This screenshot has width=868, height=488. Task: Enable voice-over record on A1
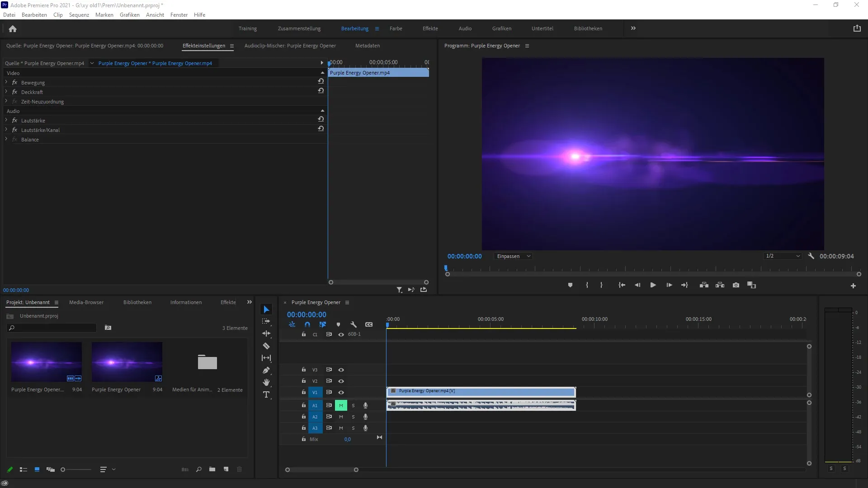pos(365,405)
